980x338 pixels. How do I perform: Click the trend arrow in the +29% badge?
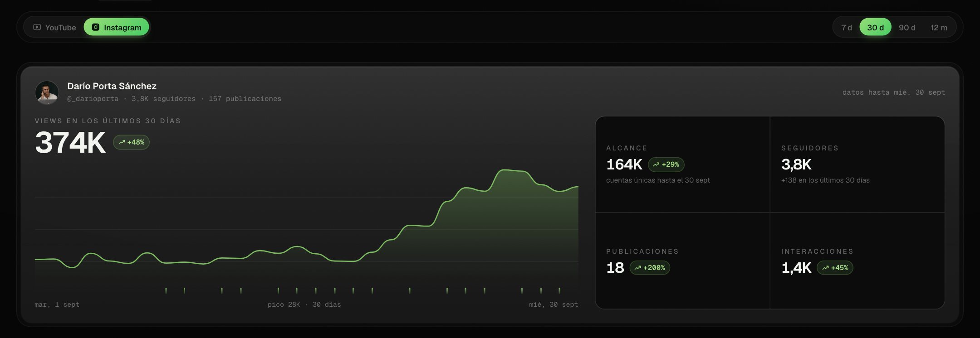656,164
